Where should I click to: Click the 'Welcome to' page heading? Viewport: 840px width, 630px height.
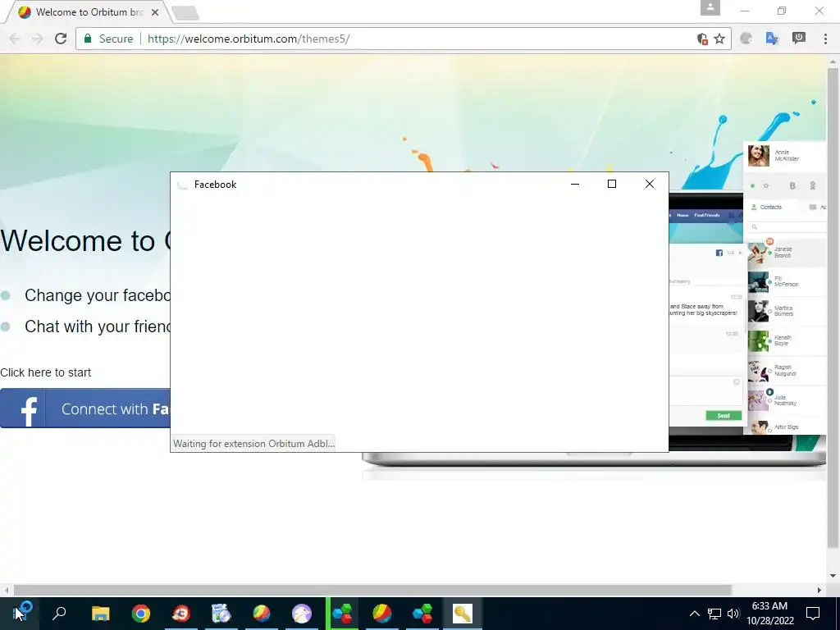click(78, 240)
